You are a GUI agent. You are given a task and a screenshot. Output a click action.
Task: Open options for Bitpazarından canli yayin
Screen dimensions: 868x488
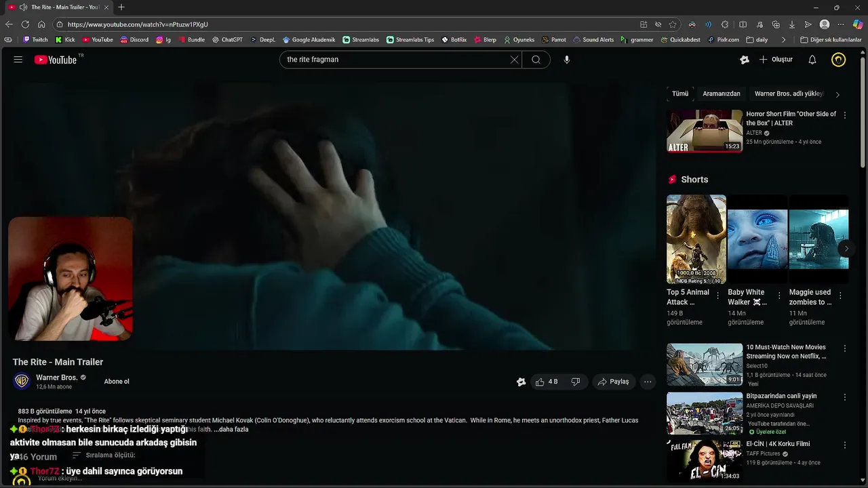click(845, 397)
